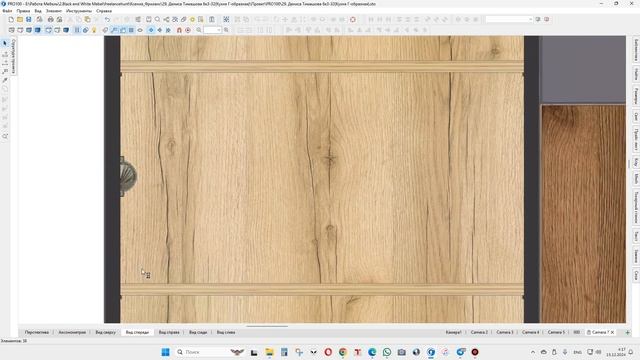Switch to the Камера1 tab
The width and height of the screenshot is (640, 360).
453,333
